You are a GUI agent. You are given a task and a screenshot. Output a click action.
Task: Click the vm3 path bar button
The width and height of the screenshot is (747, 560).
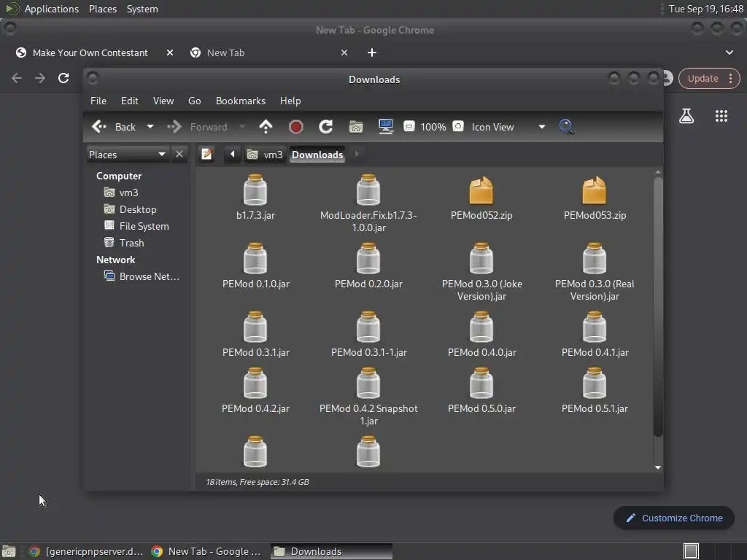266,155
